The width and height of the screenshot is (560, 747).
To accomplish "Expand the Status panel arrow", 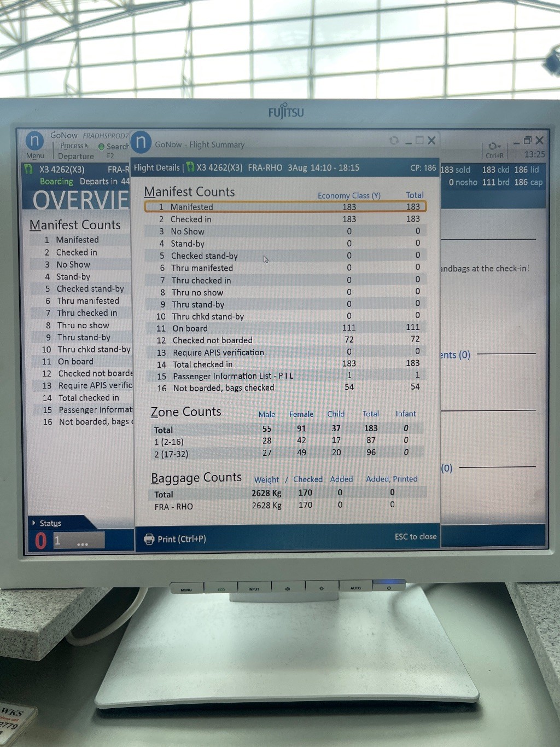I will click(34, 523).
